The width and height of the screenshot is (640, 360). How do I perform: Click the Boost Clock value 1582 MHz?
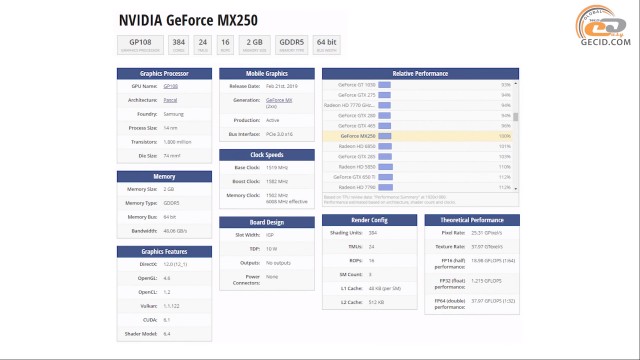277,181
